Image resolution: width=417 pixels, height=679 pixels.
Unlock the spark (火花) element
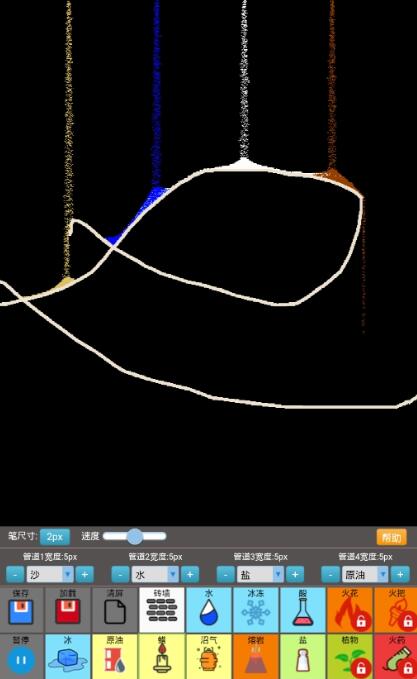click(x=350, y=610)
